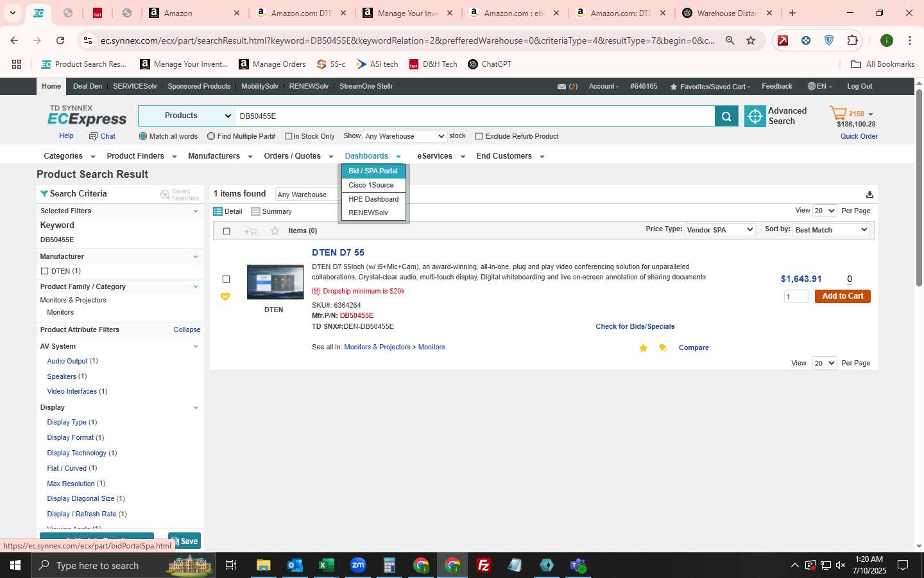Open the Sort by Best Match dropdown
This screenshot has width=924, height=578.
(831, 230)
